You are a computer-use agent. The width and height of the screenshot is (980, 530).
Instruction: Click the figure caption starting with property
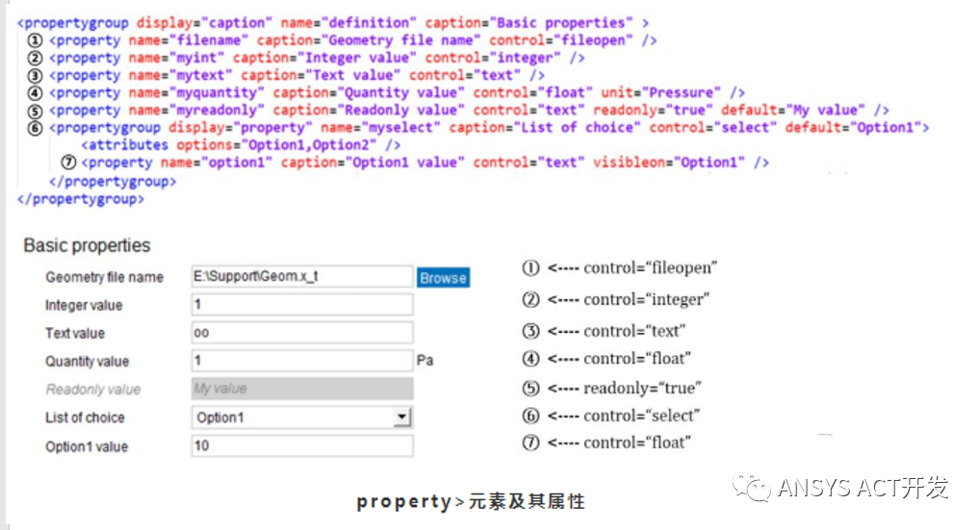[x=471, y=501]
